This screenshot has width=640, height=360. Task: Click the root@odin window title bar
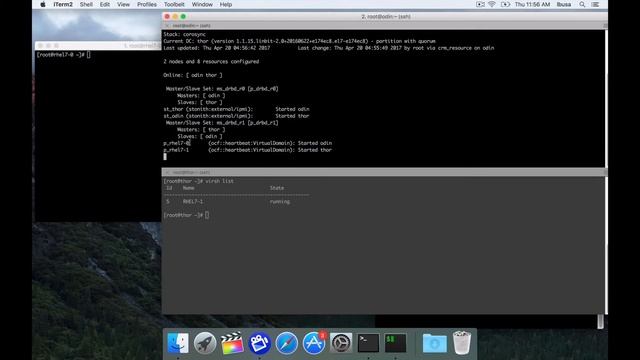386,16
